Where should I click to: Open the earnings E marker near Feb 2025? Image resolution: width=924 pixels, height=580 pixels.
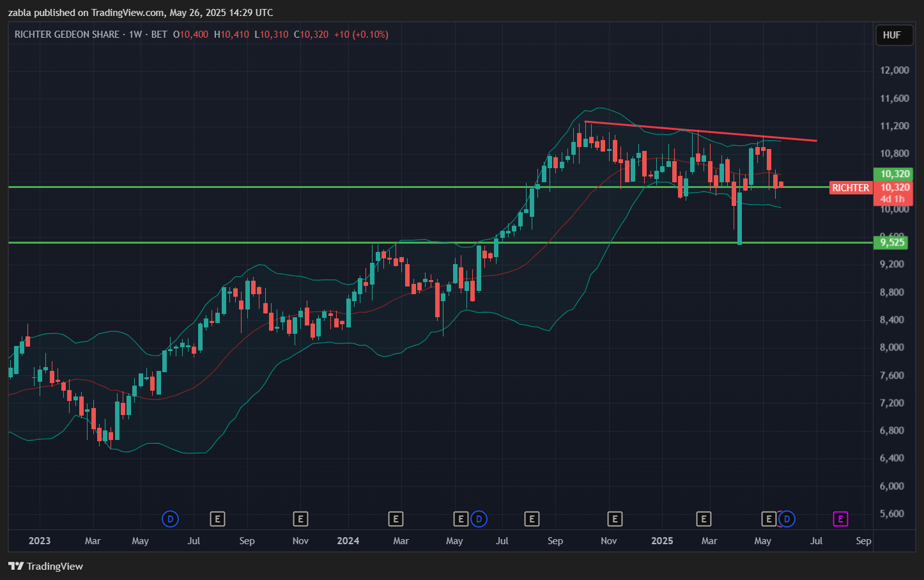point(704,519)
